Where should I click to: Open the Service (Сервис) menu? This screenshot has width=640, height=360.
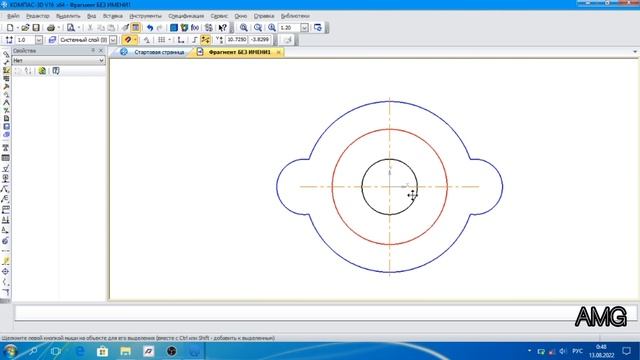point(219,16)
